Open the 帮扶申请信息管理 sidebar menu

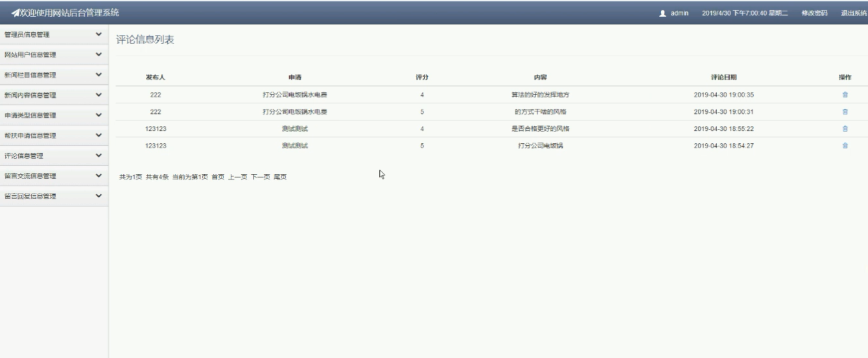coord(30,136)
